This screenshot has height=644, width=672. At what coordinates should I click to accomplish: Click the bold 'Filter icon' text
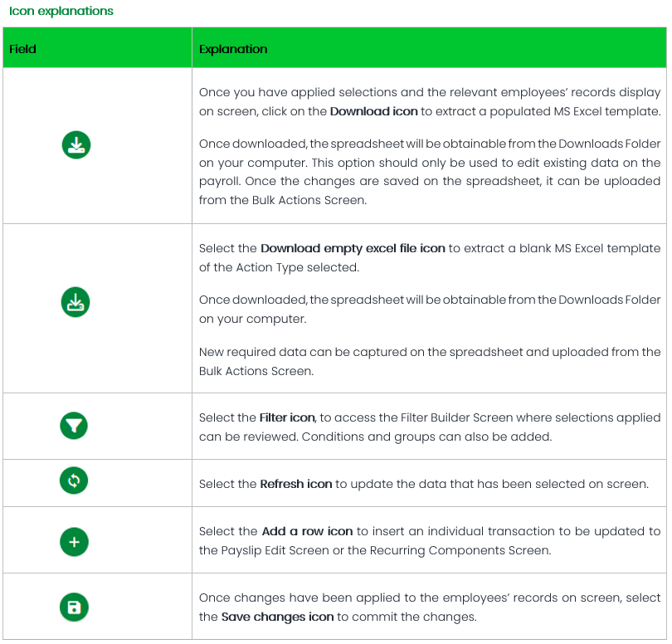click(286, 418)
